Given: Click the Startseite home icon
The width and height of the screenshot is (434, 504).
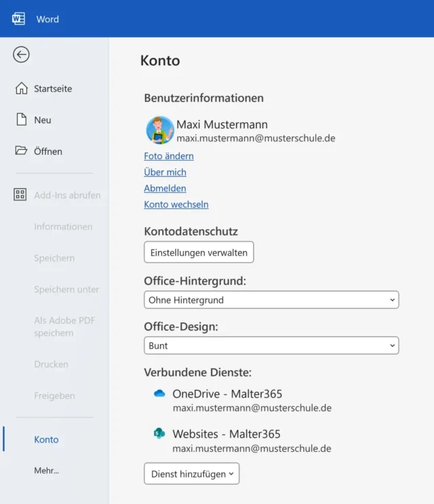Looking at the screenshot, I should [21, 89].
